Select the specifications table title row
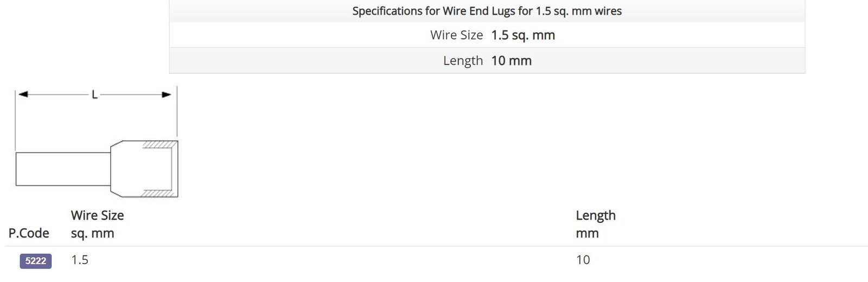This screenshot has height=282, width=868. point(487,11)
